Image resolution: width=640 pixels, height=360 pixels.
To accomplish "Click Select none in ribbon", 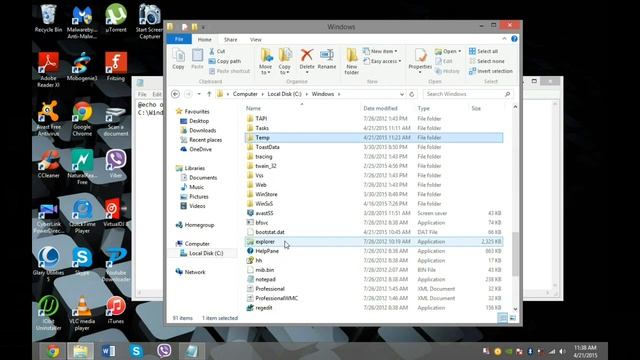I will click(x=487, y=61).
